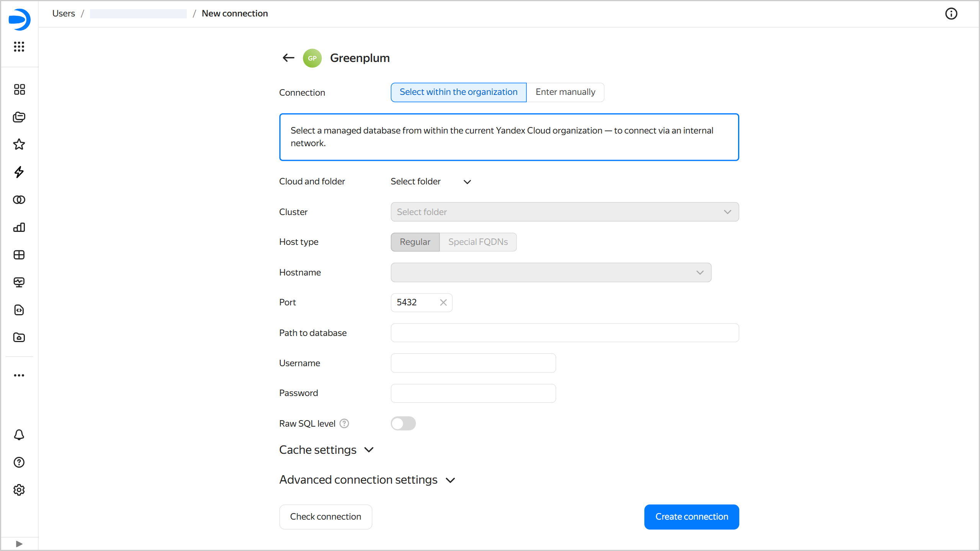Open Charts via the bar chart icon
This screenshot has height=551, width=980.
point(19,227)
